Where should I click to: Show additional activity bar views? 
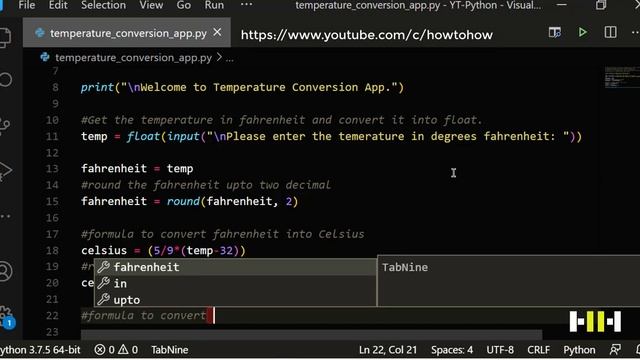pyautogui.click(x=5, y=216)
